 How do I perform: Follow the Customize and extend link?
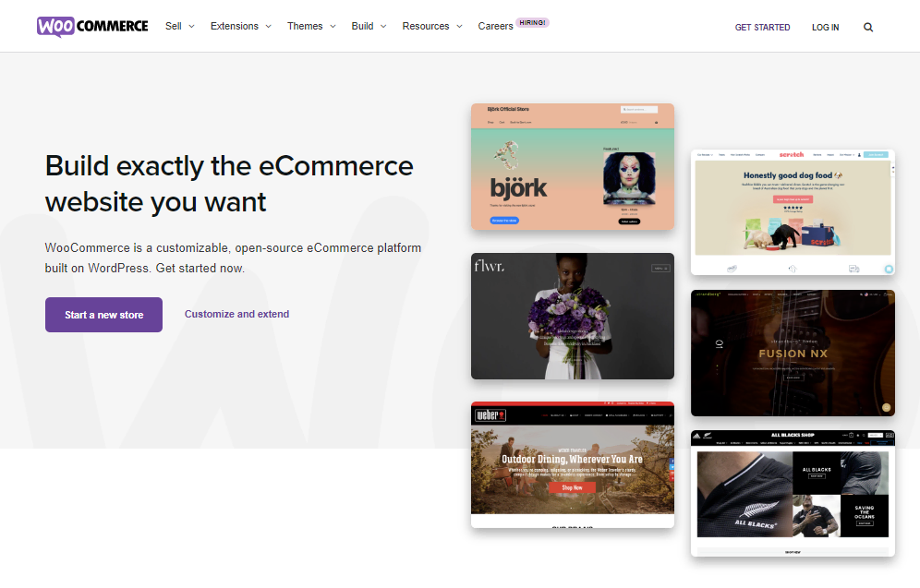pos(237,314)
